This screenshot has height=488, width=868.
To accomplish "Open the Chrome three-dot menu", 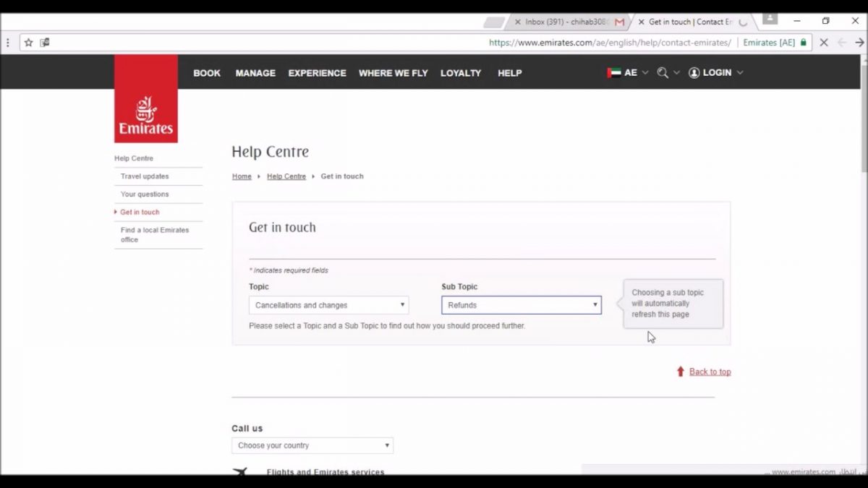I will [x=8, y=43].
